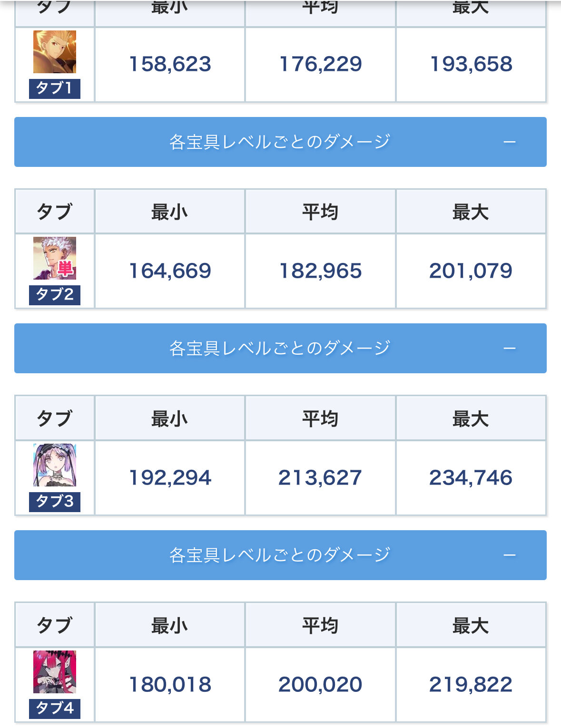Collapse damage section below Tab 1 table
Viewport: 561px width, 728px height.
coord(280,142)
